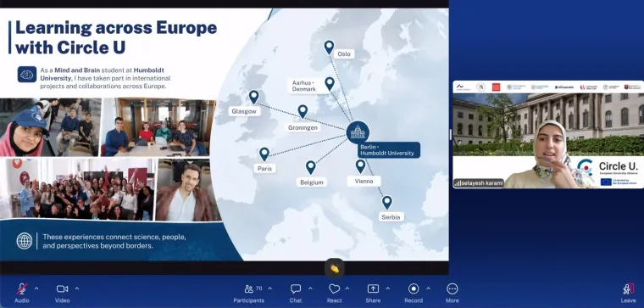Click the Berlin Humboldt University label
The height and width of the screenshot is (308, 644).
tap(389, 150)
